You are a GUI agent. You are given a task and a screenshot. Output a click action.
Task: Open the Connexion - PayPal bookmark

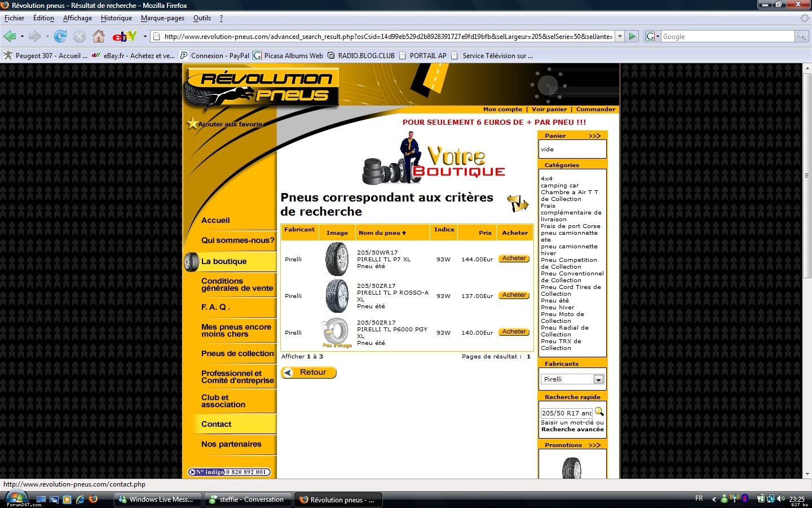point(215,55)
